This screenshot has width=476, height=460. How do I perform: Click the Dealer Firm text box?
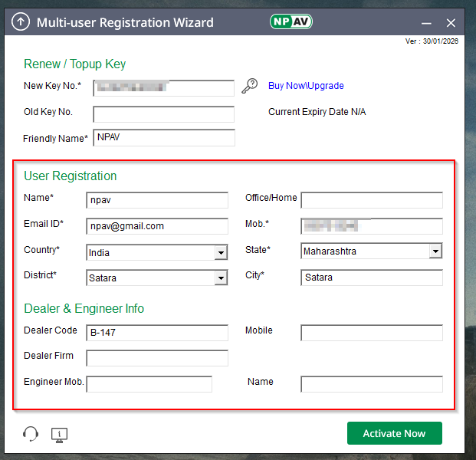[x=157, y=358]
